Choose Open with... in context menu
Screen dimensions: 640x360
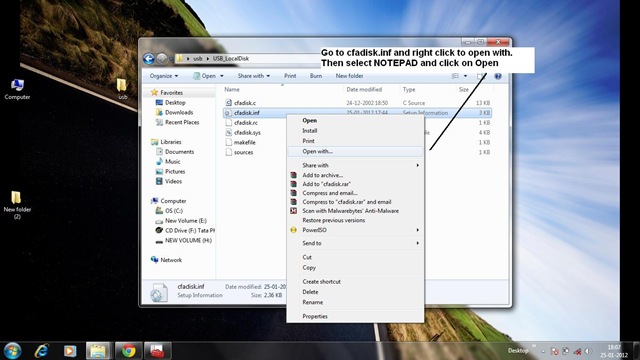(x=356, y=151)
